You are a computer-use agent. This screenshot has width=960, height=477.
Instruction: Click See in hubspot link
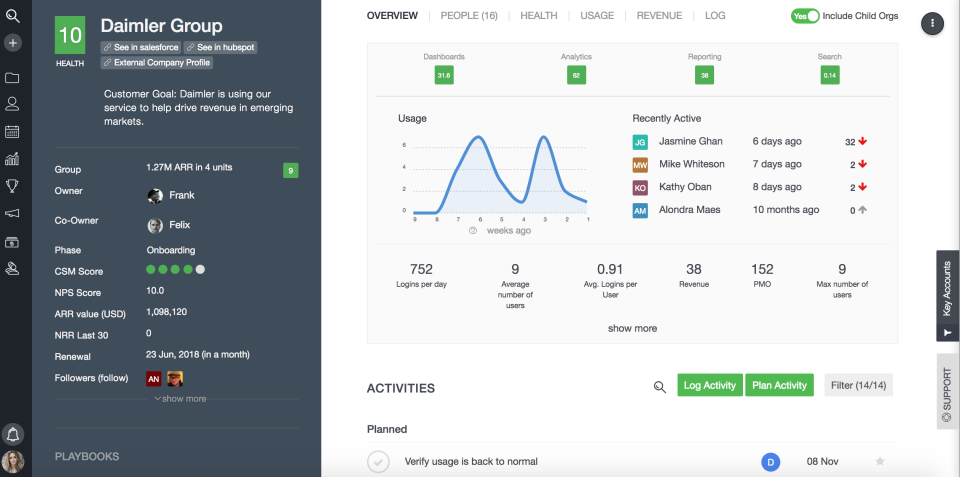click(220, 47)
